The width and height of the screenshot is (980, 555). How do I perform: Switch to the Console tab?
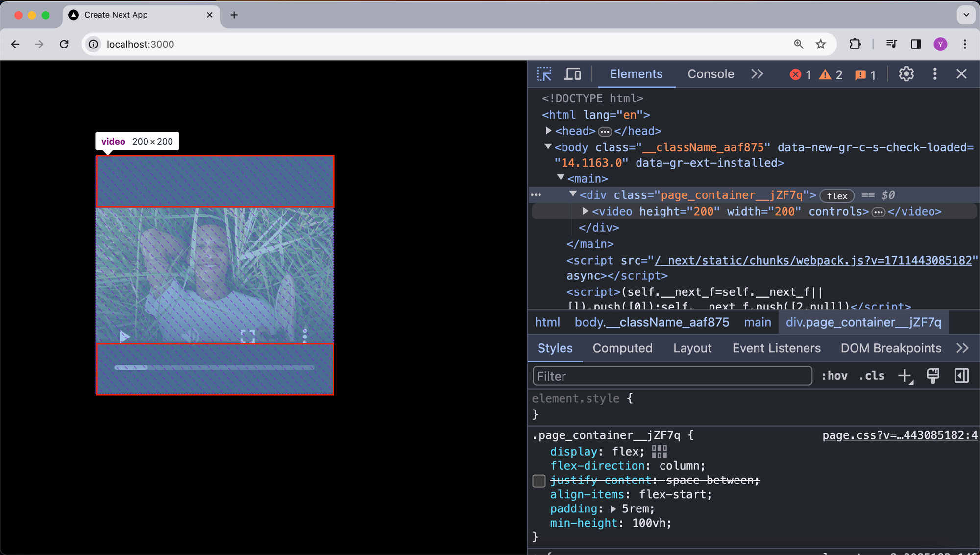710,74
